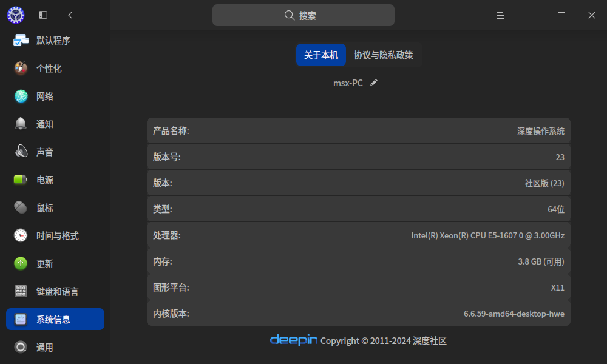
Task: Click the control center logo icon
Action: click(x=16, y=15)
